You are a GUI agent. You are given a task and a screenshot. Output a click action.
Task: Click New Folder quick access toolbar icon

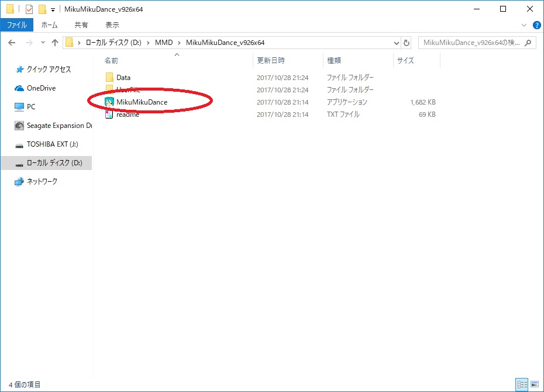pos(42,9)
